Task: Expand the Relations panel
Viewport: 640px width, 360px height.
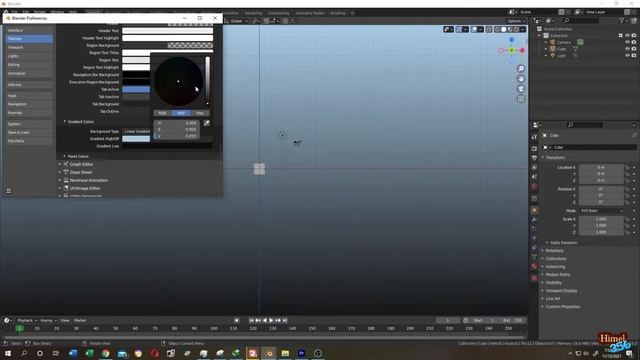Action: point(553,251)
